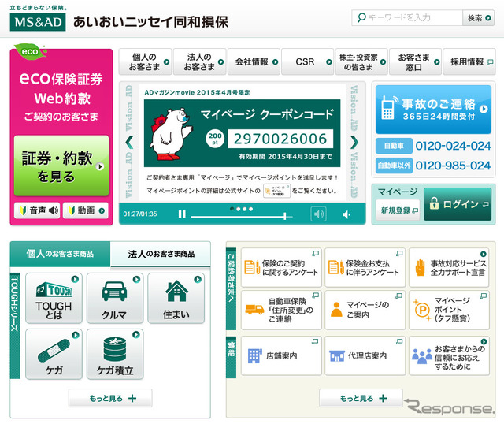The height and width of the screenshot is (424, 504).
Task: Click 事故のご連絡 blue banner
Action: coord(433,110)
